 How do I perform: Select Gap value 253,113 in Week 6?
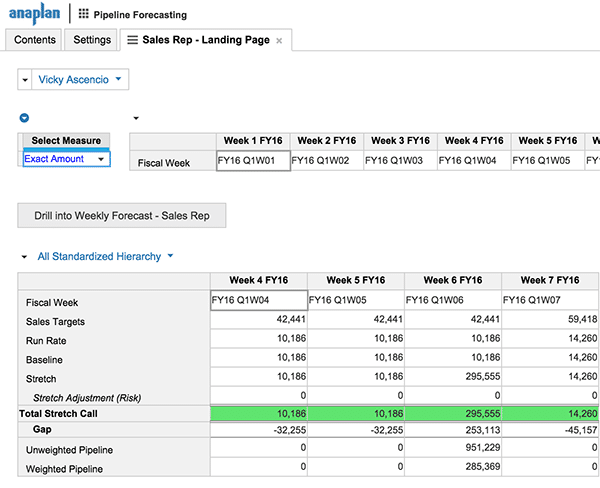453,430
